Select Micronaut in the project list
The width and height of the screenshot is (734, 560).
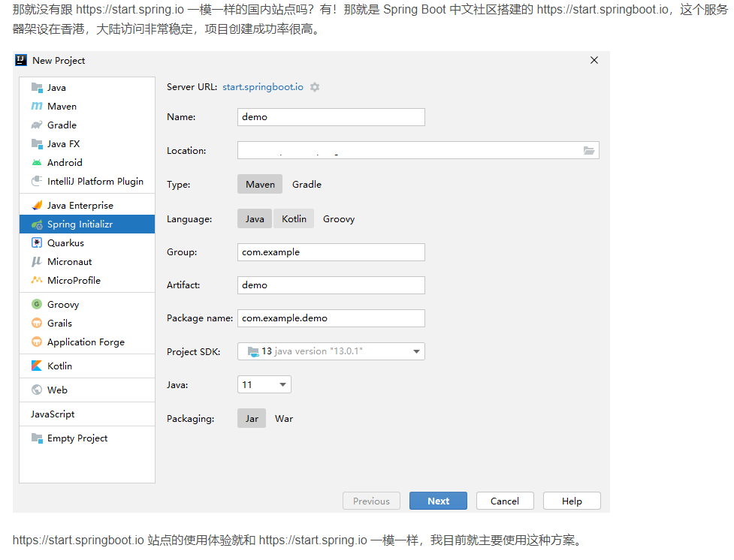(x=87, y=261)
